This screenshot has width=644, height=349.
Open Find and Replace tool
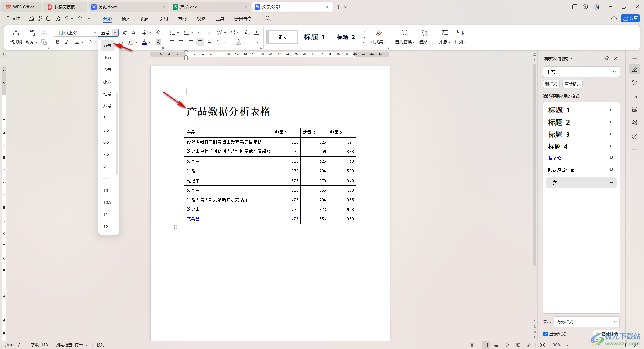pyautogui.click(x=405, y=37)
